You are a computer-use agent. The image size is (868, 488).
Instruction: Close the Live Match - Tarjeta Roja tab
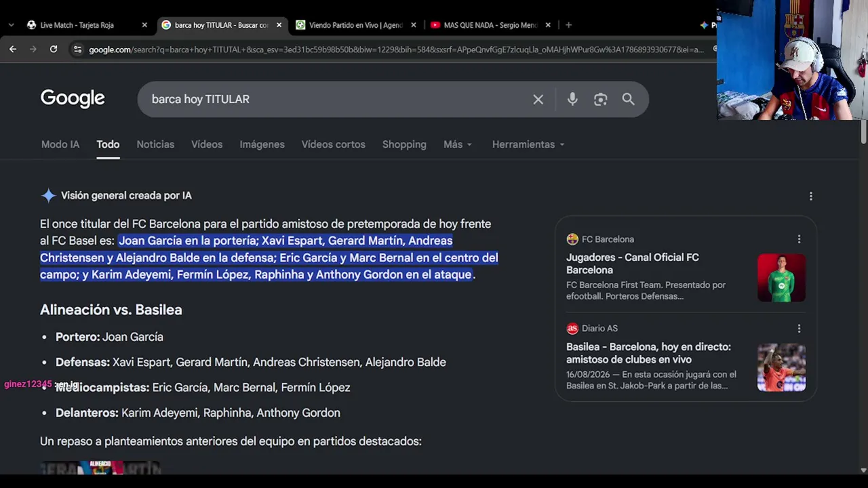pyautogui.click(x=144, y=25)
